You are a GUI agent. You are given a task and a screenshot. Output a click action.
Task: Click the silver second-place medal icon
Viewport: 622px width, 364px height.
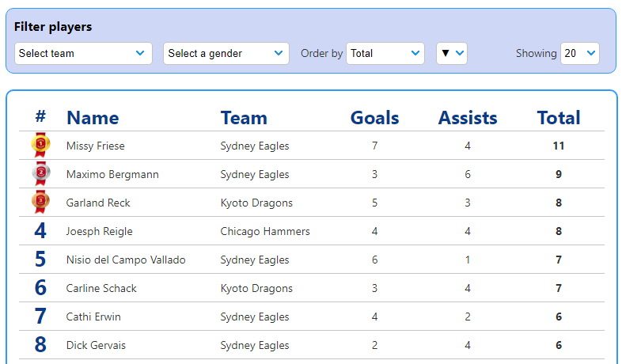[40, 173]
